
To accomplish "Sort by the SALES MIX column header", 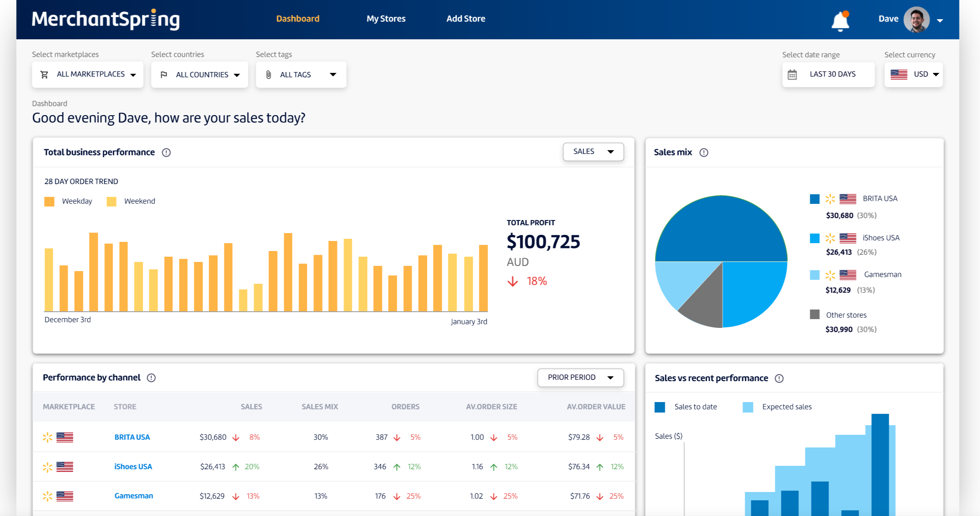I will pyautogui.click(x=320, y=407).
